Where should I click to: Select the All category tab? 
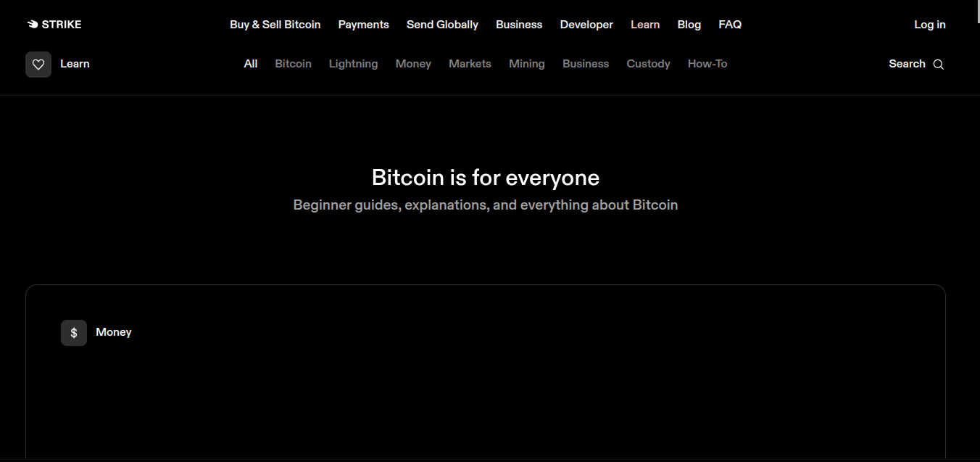pos(251,64)
